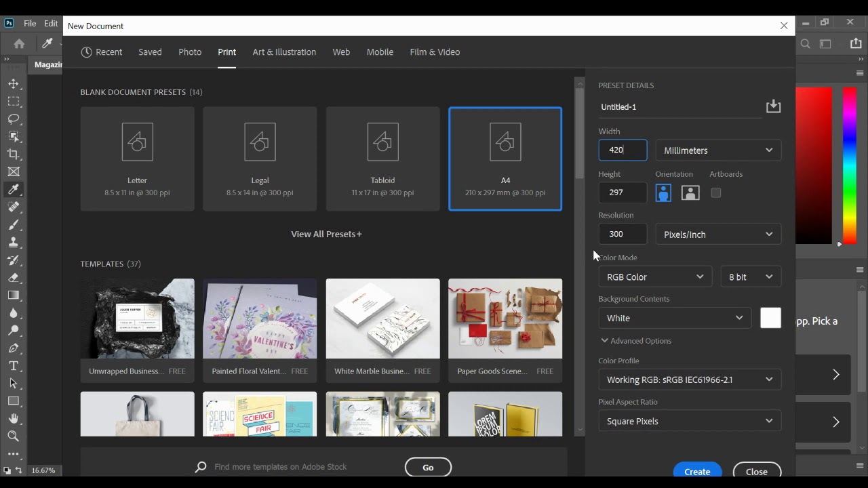
Task: Select the Crop tool
Action: click(14, 154)
